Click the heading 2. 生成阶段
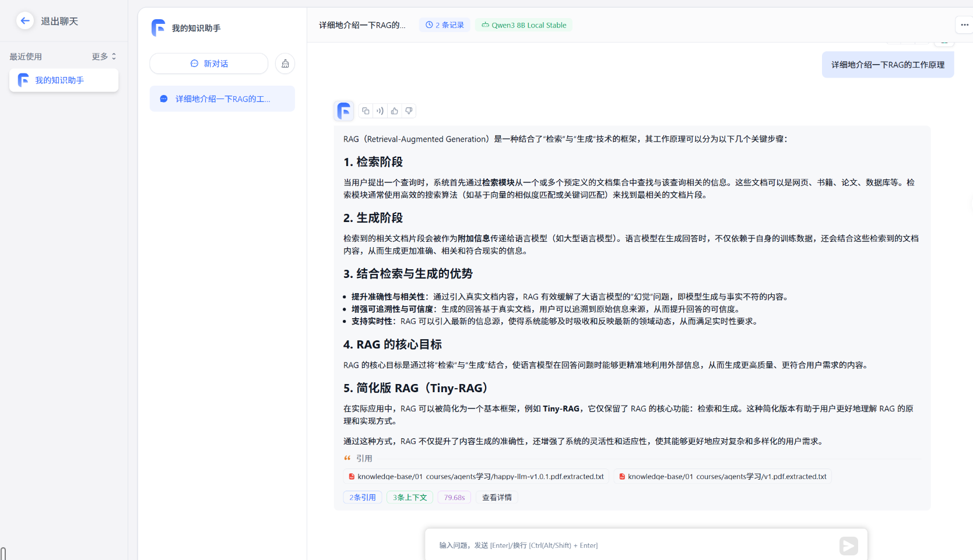The image size is (973, 560). (373, 218)
